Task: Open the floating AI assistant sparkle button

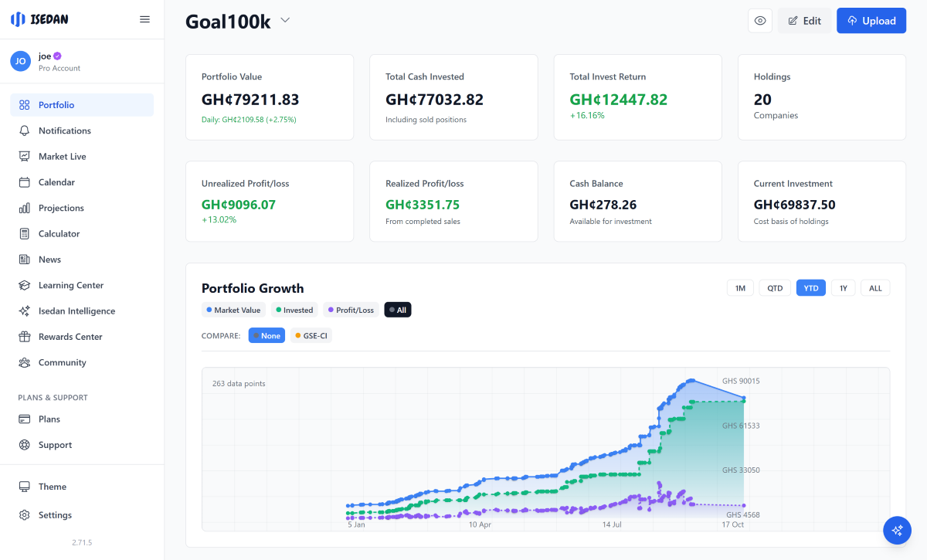Action: pyautogui.click(x=897, y=530)
